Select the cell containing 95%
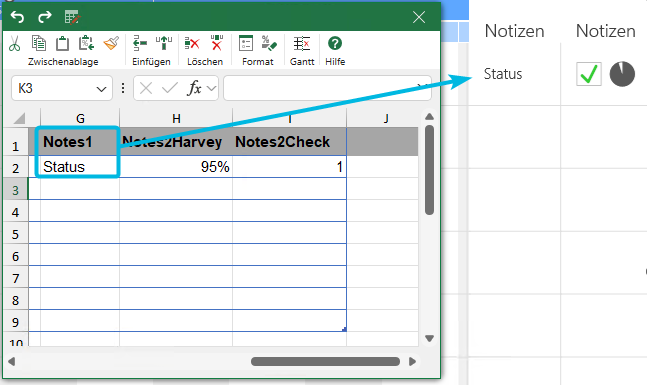The width and height of the screenshot is (647, 385). click(x=176, y=167)
